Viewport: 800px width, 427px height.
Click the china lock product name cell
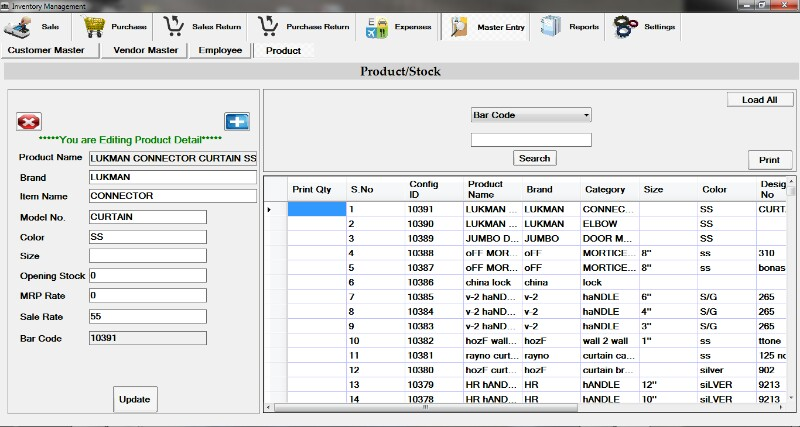click(x=493, y=283)
